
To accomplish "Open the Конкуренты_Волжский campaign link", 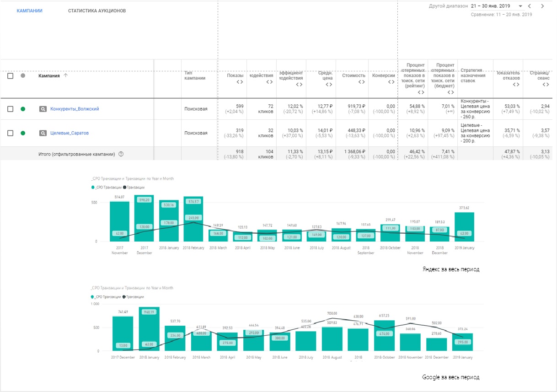I will point(75,109).
